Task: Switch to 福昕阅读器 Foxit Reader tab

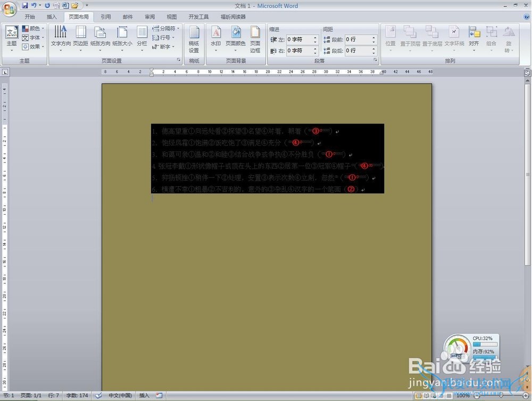Action: tap(233, 17)
